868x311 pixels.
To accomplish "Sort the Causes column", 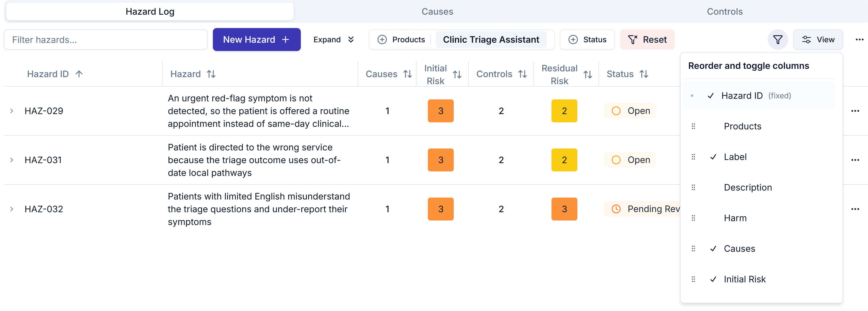I will 408,74.
